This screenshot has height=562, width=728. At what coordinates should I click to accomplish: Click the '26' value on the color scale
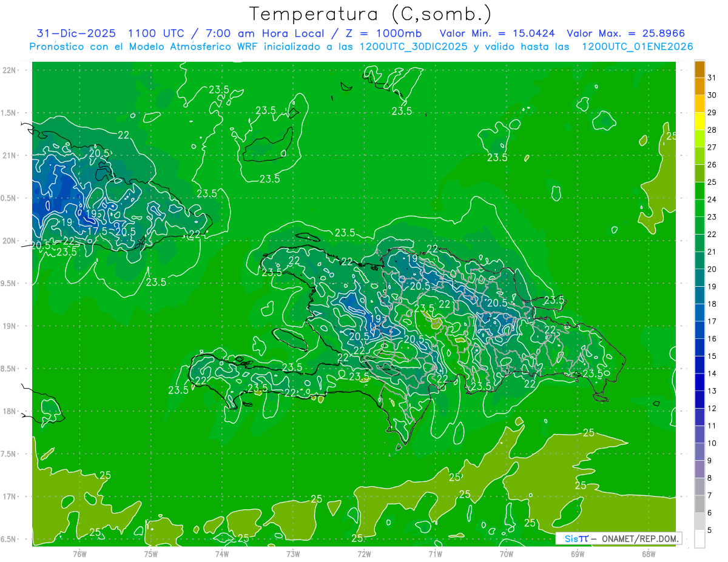coord(712,164)
